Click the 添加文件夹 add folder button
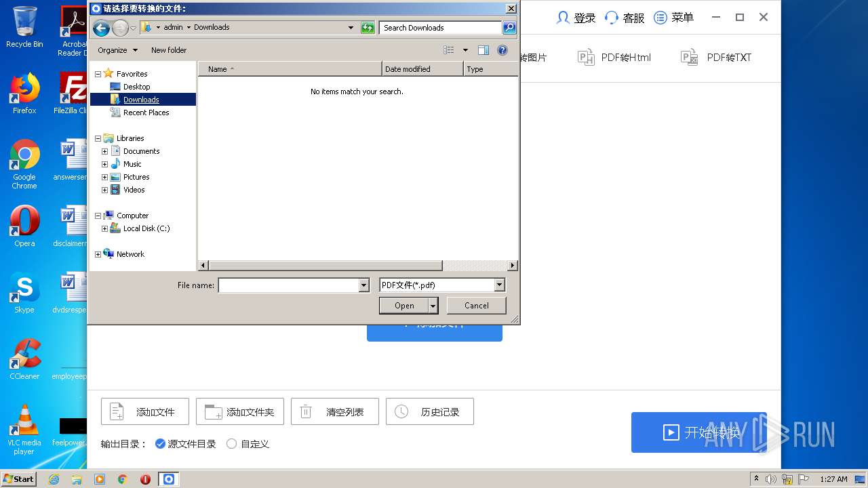Viewport: 868px width, 488px height. (240, 411)
